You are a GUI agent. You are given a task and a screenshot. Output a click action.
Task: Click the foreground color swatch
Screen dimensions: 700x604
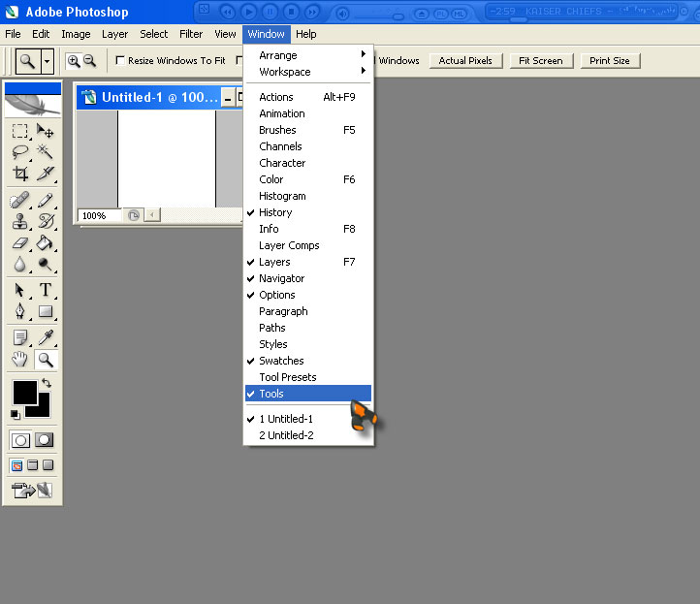click(24, 393)
